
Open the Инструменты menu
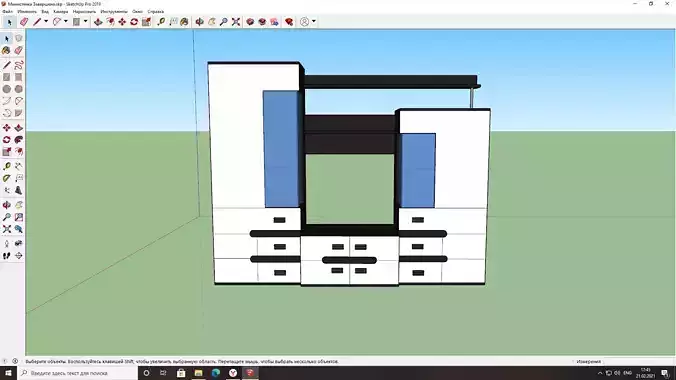tap(114, 12)
